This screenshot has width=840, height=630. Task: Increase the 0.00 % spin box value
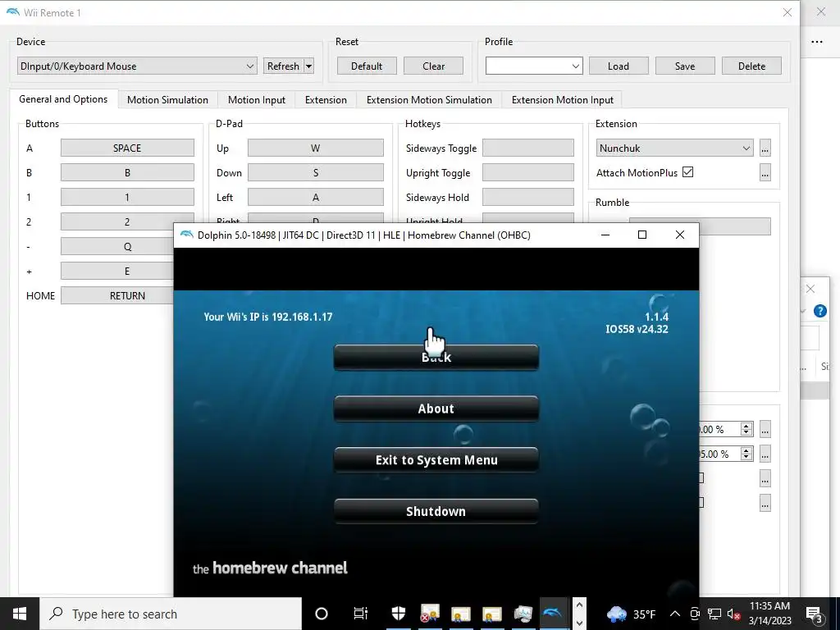pos(746,426)
